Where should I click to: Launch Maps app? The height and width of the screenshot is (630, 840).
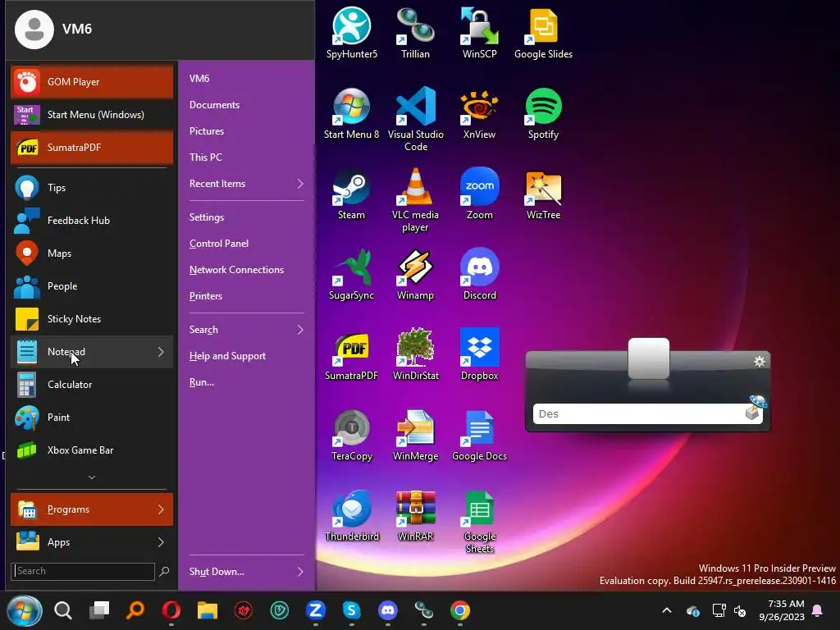pos(92,253)
